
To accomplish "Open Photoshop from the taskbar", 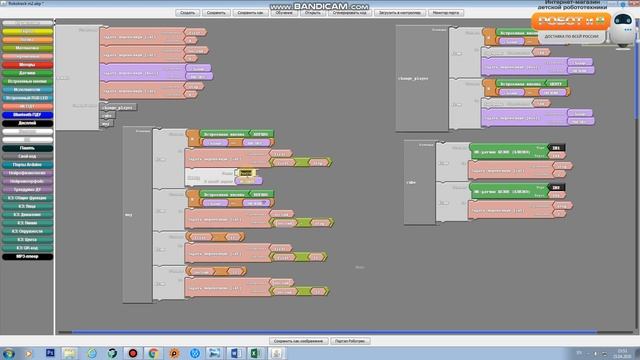I will [50, 353].
